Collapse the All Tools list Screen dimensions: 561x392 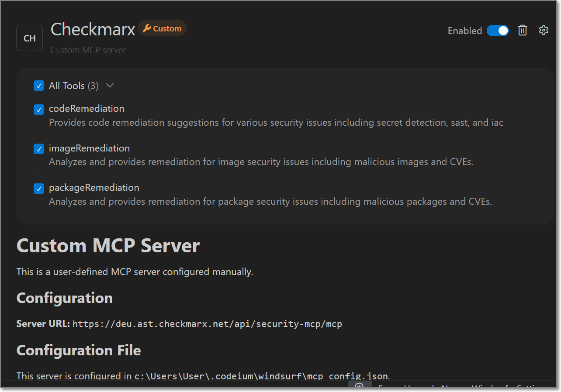tap(110, 86)
